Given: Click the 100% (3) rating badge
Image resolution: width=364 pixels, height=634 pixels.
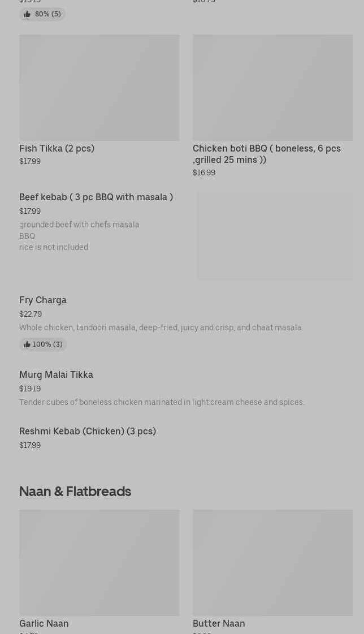Looking at the screenshot, I should click(44, 344).
